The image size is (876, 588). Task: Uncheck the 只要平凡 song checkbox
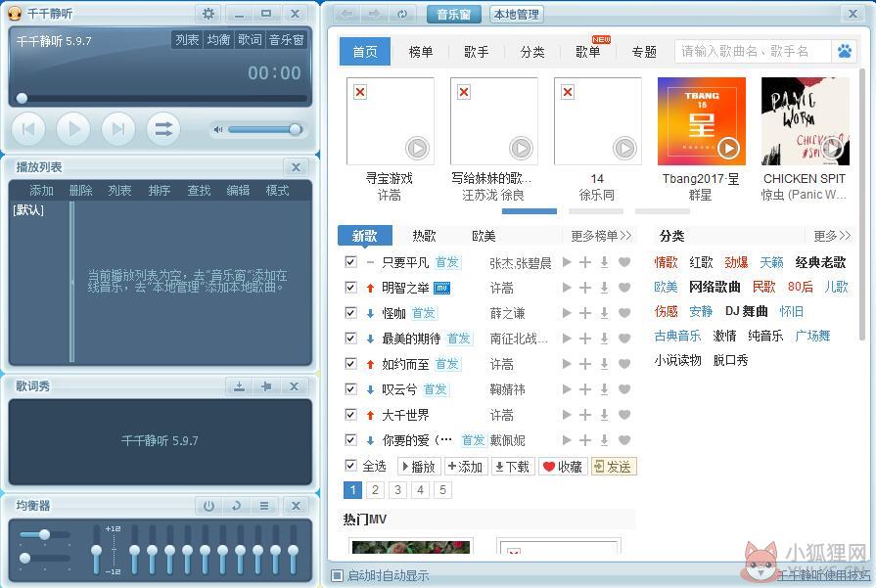click(350, 262)
